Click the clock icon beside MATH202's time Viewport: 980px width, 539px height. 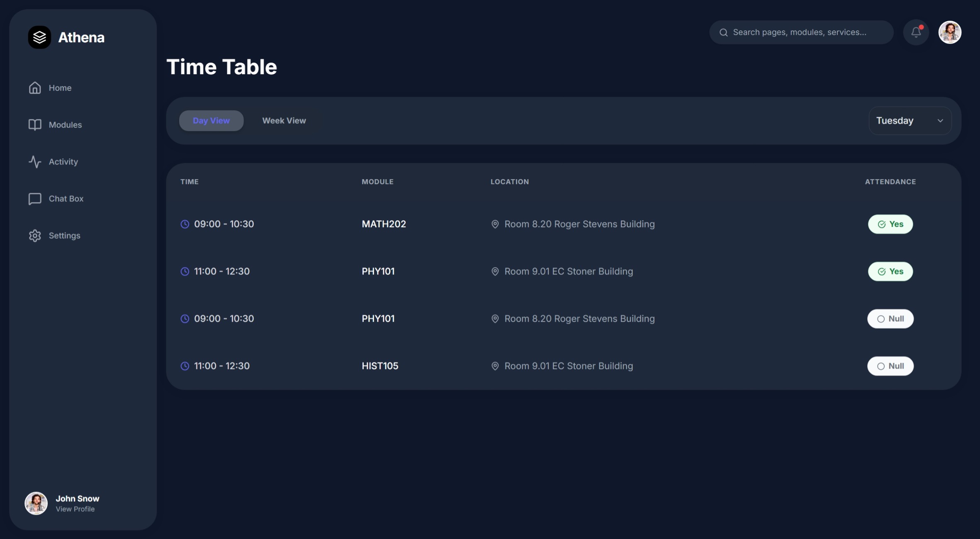point(185,224)
